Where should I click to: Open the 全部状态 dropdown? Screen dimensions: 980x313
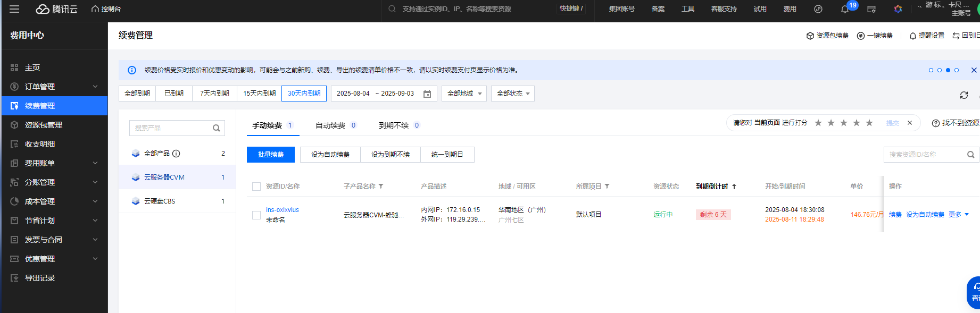point(513,94)
